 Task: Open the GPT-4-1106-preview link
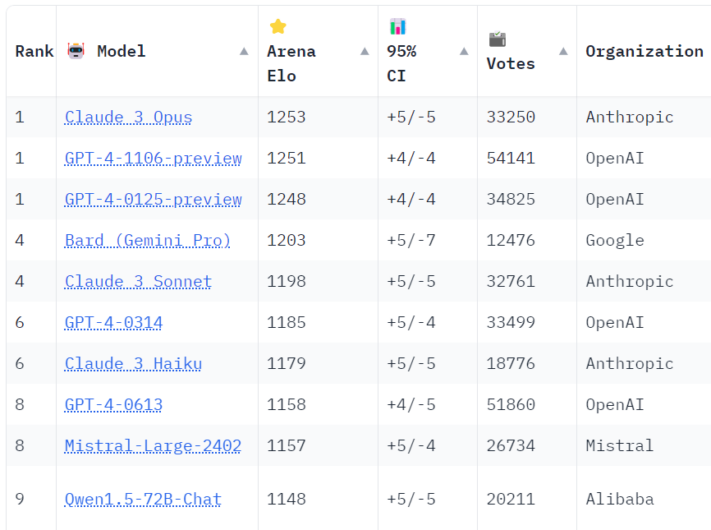(153, 158)
